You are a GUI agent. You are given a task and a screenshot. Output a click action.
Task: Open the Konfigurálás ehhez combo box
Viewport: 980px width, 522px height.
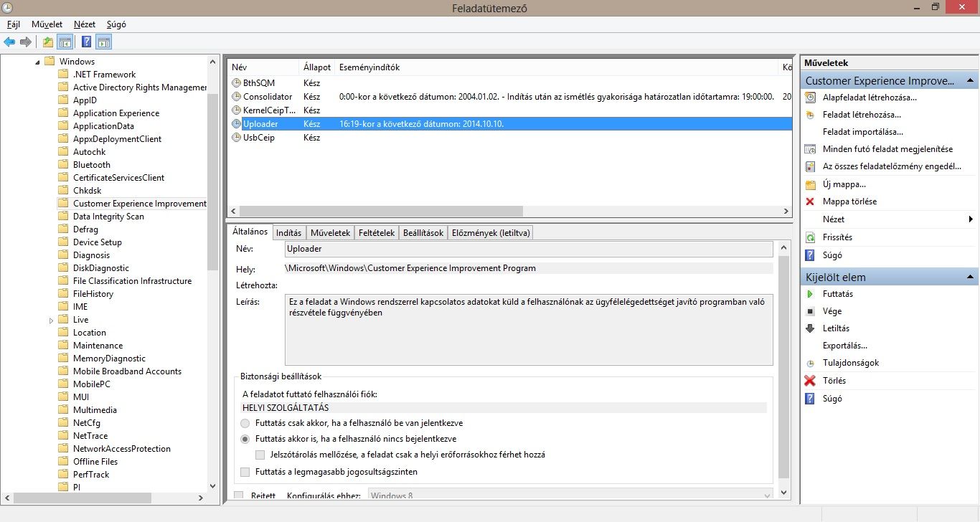(x=570, y=495)
